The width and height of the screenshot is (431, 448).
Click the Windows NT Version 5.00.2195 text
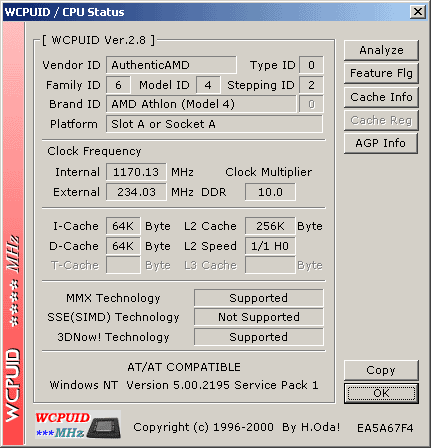pos(184,385)
